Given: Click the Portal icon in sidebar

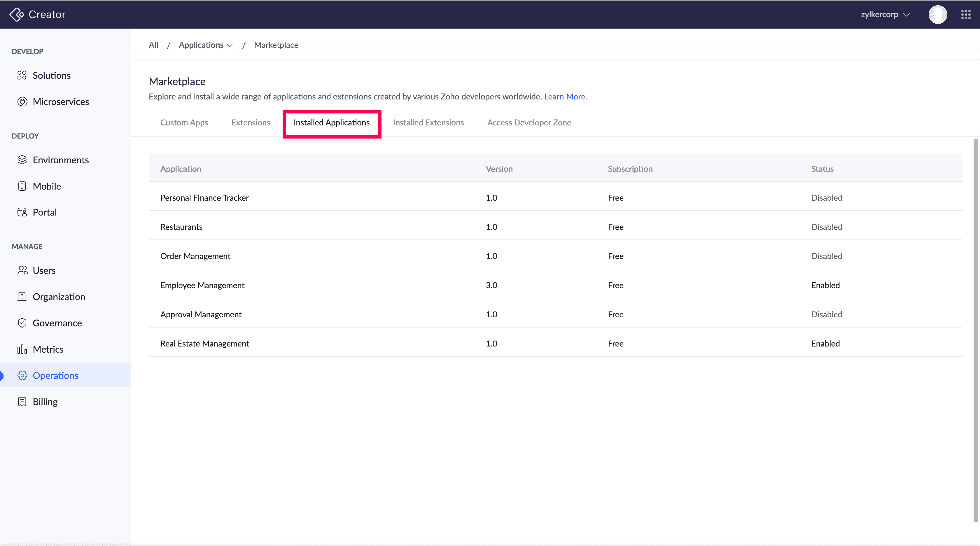Looking at the screenshot, I should pyautogui.click(x=22, y=212).
